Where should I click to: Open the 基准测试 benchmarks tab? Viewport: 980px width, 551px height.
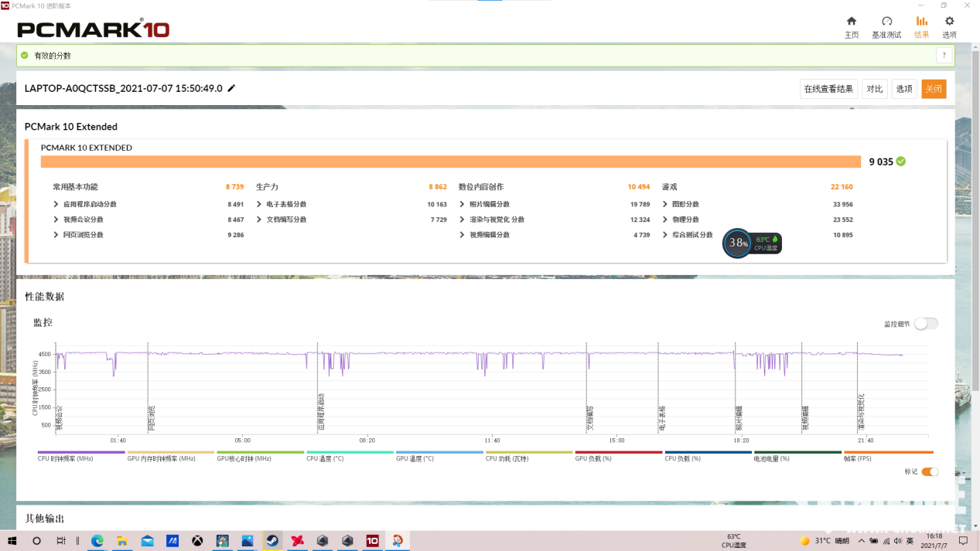pos(886,27)
